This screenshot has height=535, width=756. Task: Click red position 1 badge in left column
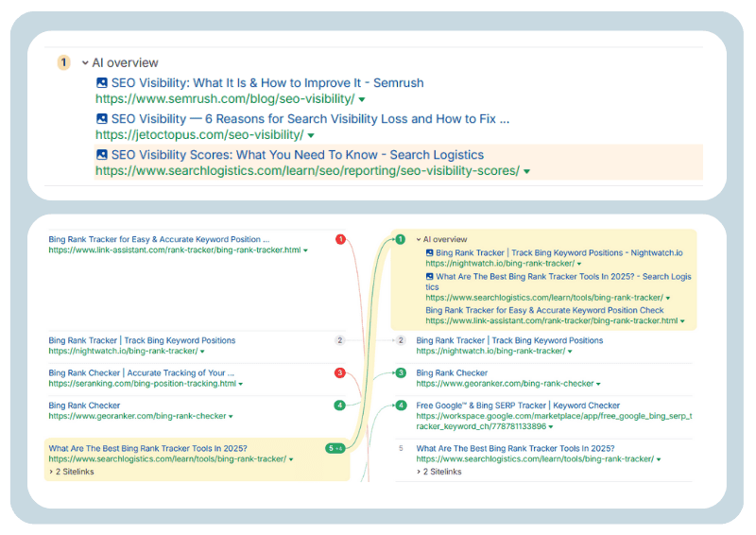click(x=340, y=239)
